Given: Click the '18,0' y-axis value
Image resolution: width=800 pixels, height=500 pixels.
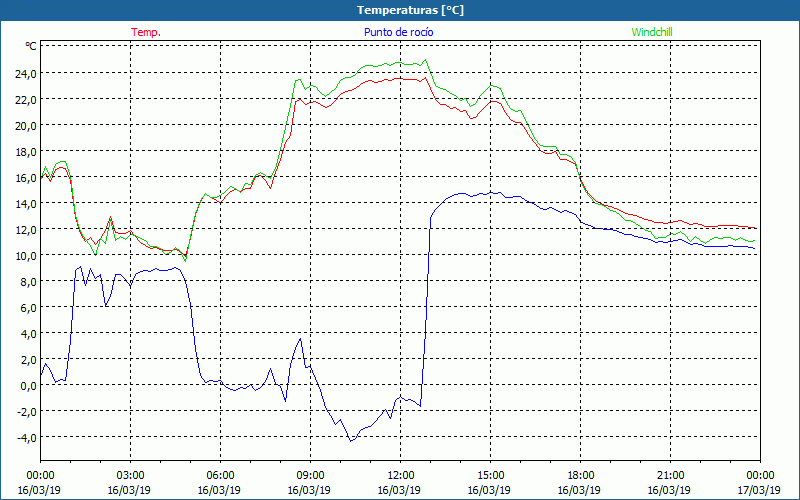Looking at the screenshot, I should tap(26, 152).
